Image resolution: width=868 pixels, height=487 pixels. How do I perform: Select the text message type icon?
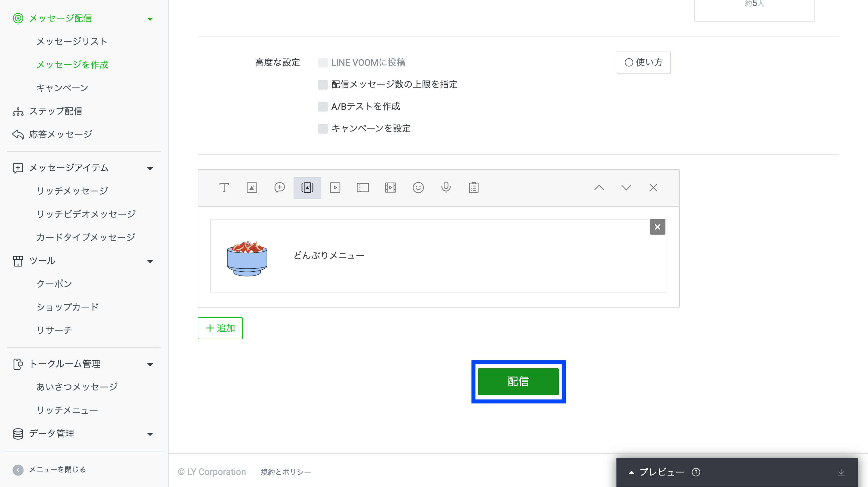224,188
